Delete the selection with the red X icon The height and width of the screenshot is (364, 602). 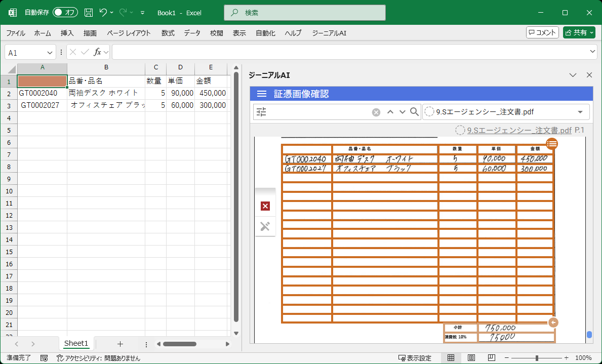[265, 206]
